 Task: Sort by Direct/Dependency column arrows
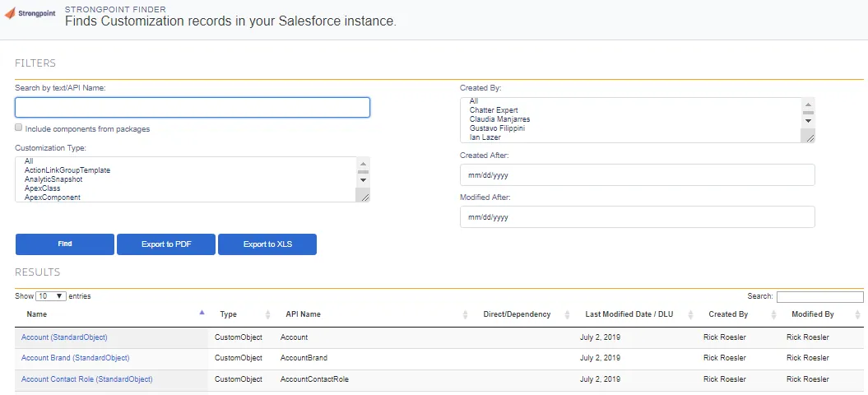click(567, 314)
